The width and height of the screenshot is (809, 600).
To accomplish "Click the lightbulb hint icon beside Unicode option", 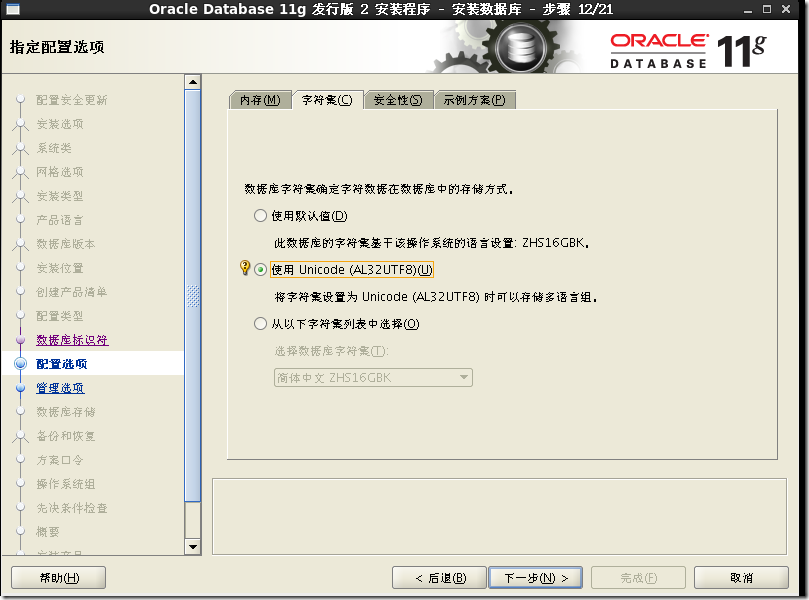I will tap(246, 268).
